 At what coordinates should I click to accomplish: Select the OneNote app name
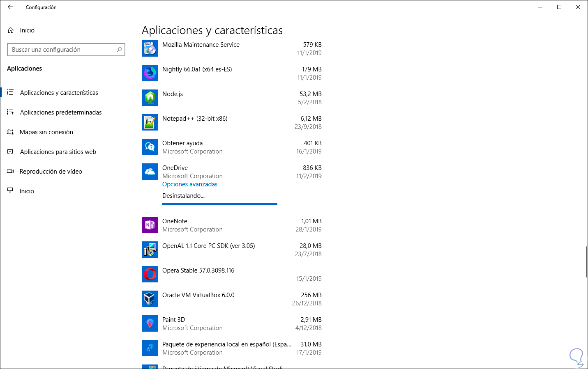(x=175, y=221)
